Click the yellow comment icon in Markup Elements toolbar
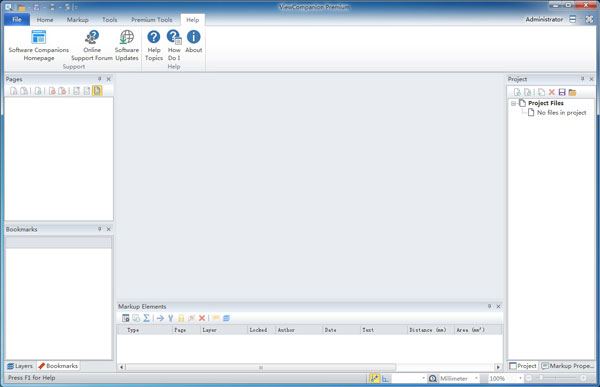The image size is (600, 387). (216, 318)
